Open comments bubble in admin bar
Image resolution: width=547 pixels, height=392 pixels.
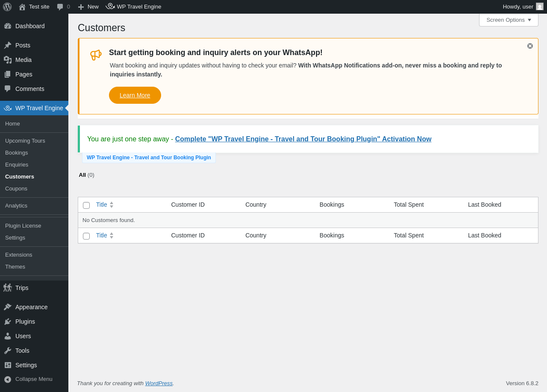[x=60, y=7]
